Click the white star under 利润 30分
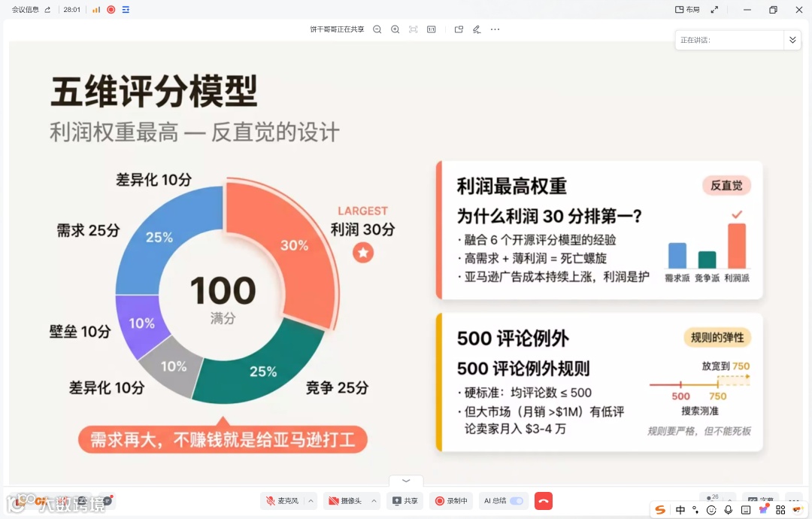Viewport: 812px width, 519px height. tap(363, 253)
